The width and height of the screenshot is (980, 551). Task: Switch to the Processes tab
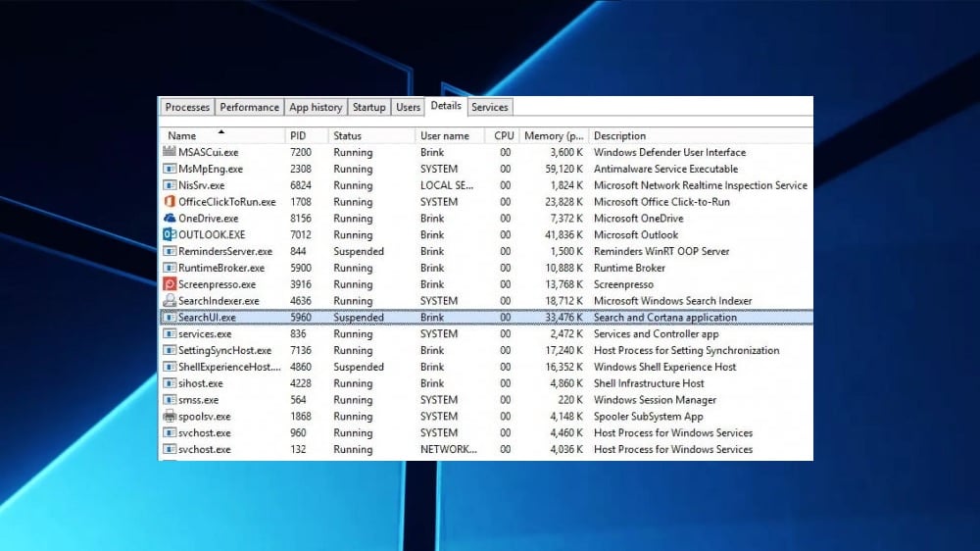coord(187,108)
